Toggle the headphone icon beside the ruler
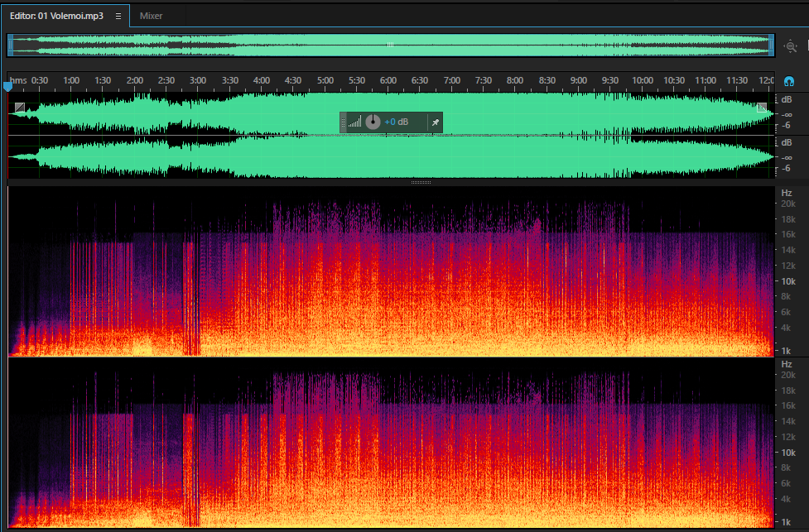Screen dimensions: 809x532 pos(789,81)
